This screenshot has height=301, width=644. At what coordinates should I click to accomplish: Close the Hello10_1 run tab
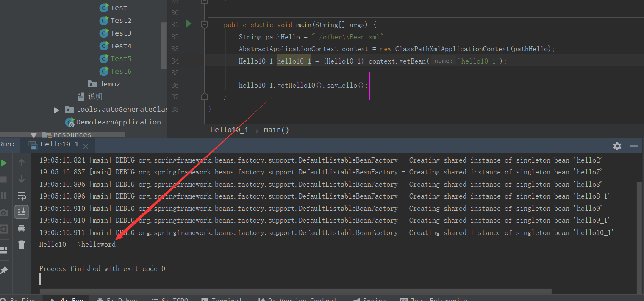coord(86,146)
